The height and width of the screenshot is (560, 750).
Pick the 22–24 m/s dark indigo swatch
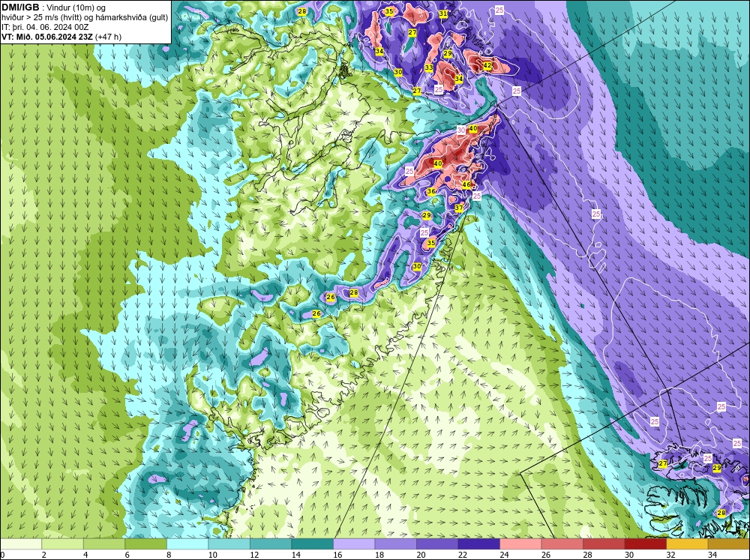pos(478,544)
